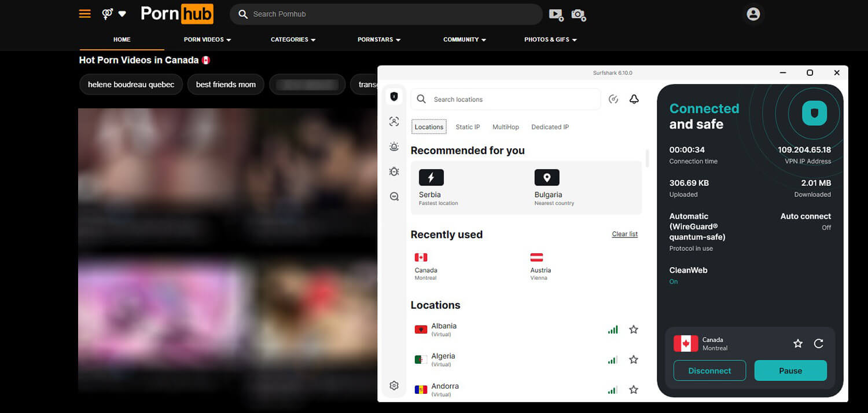Click the Albania signal strength bars

[613, 330]
